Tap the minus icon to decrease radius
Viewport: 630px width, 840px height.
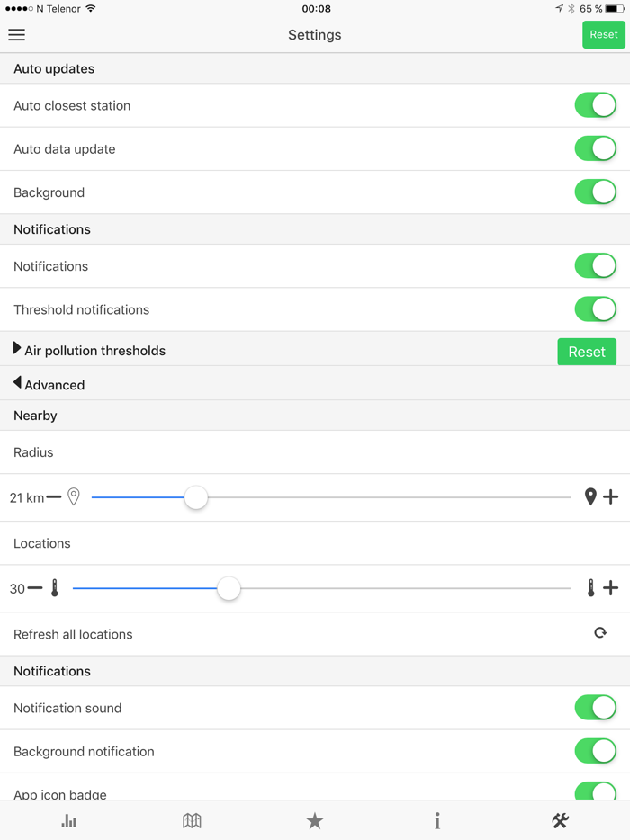click(x=54, y=496)
